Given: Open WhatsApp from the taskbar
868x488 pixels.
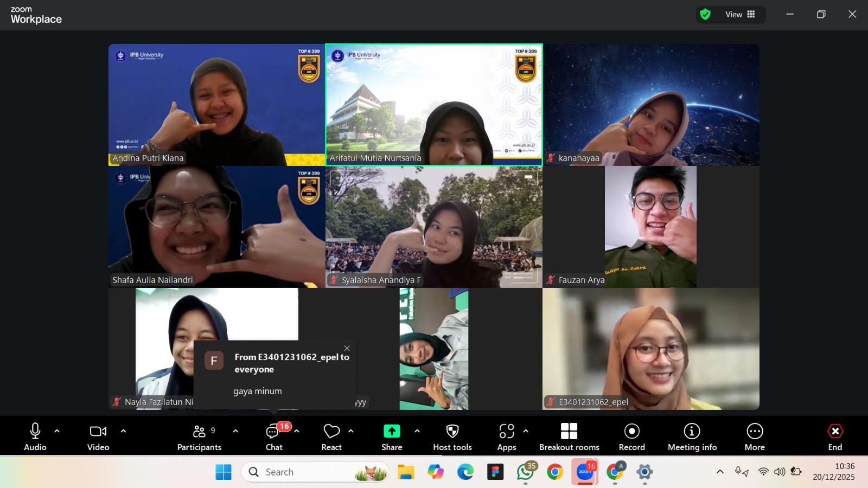Looking at the screenshot, I should (x=525, y=472).
